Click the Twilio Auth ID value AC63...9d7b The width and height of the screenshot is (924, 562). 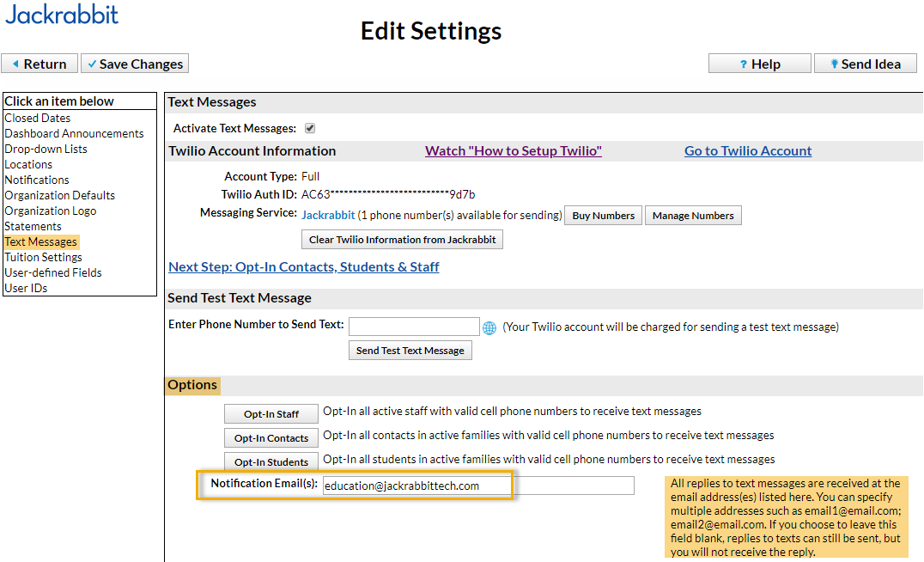(x=388, y=194)
